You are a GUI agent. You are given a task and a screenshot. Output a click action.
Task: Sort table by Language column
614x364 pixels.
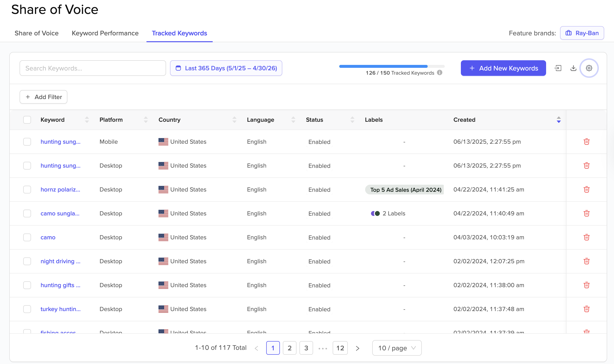(293, 120)
